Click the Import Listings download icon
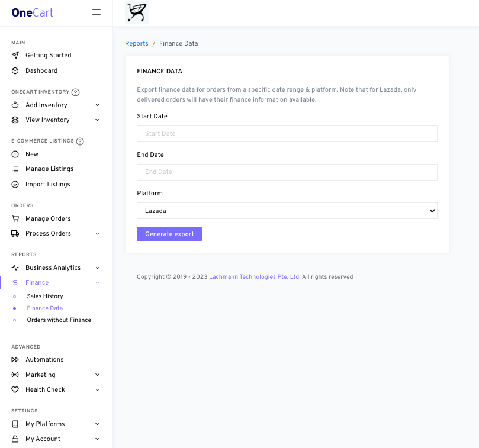The width and height of the screenshot is (479, 448). [x=15, y=185]
